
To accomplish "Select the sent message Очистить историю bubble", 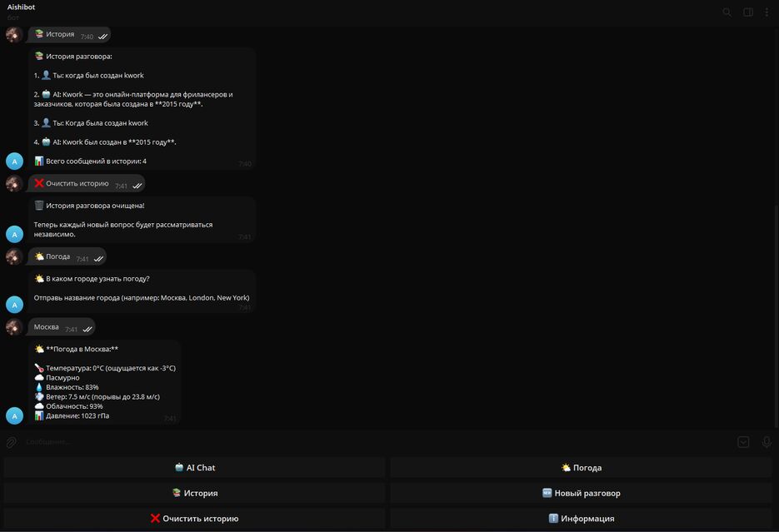I will 86,184.
